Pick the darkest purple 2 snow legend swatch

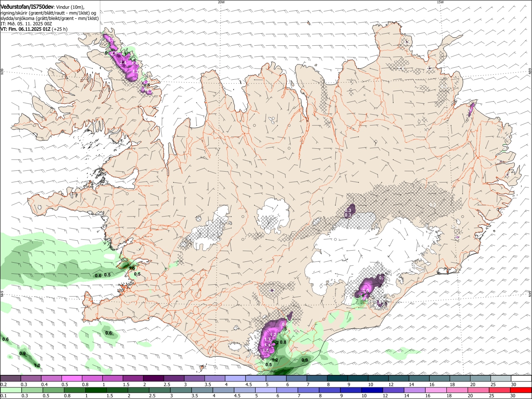pos(153,379)
